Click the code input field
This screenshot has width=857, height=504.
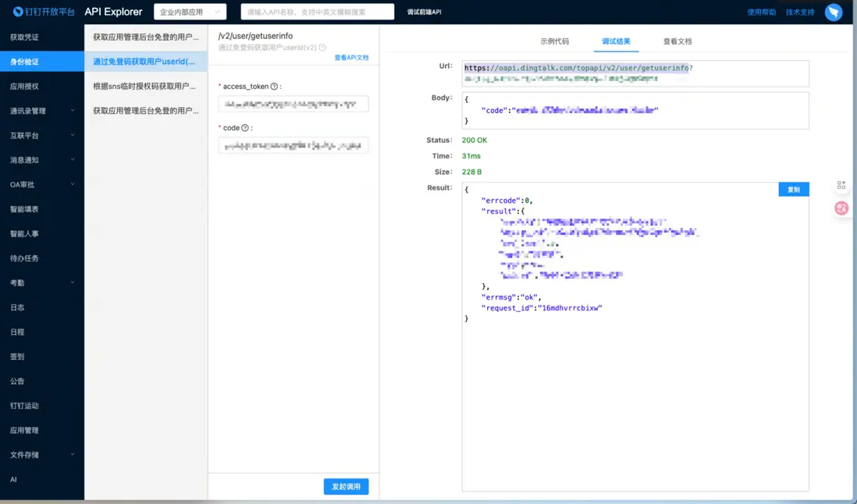[293, 145]
